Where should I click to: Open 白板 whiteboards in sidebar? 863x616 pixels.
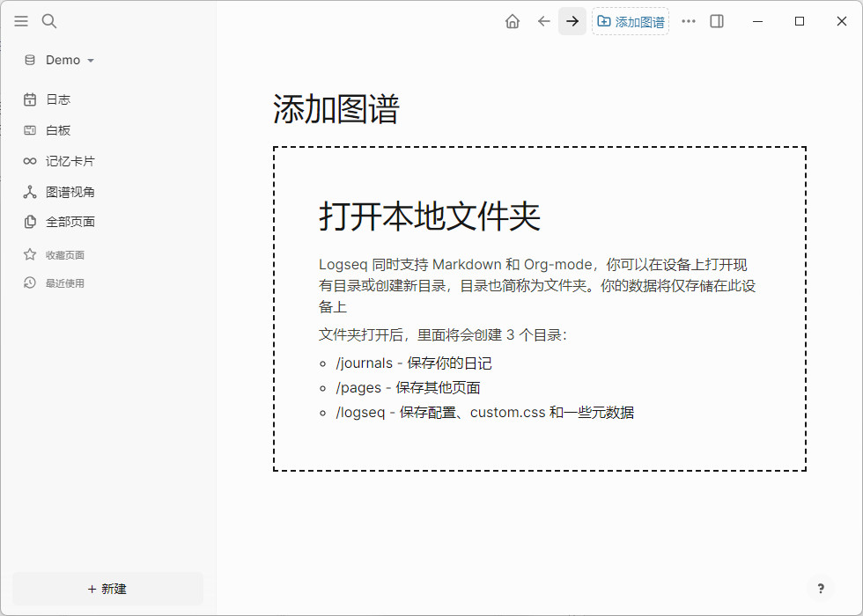coord(58,130)
